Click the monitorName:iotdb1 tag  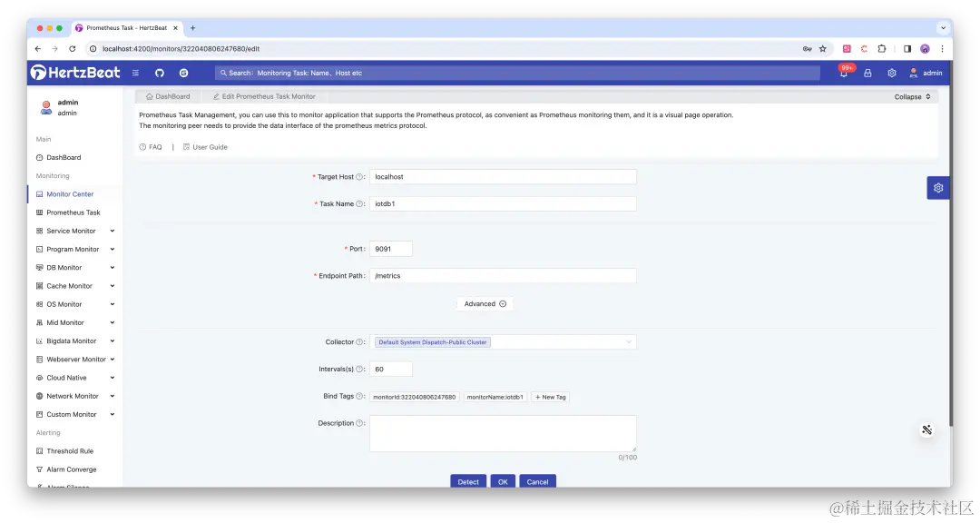495,397
